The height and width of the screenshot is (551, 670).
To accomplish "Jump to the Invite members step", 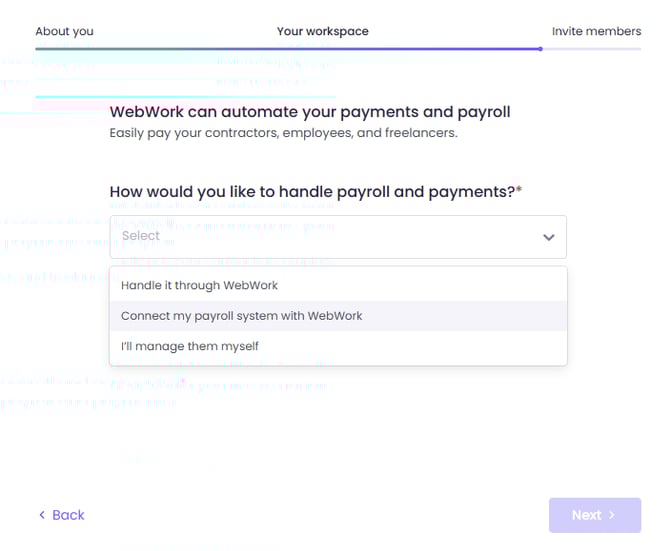I will point(596,31).
